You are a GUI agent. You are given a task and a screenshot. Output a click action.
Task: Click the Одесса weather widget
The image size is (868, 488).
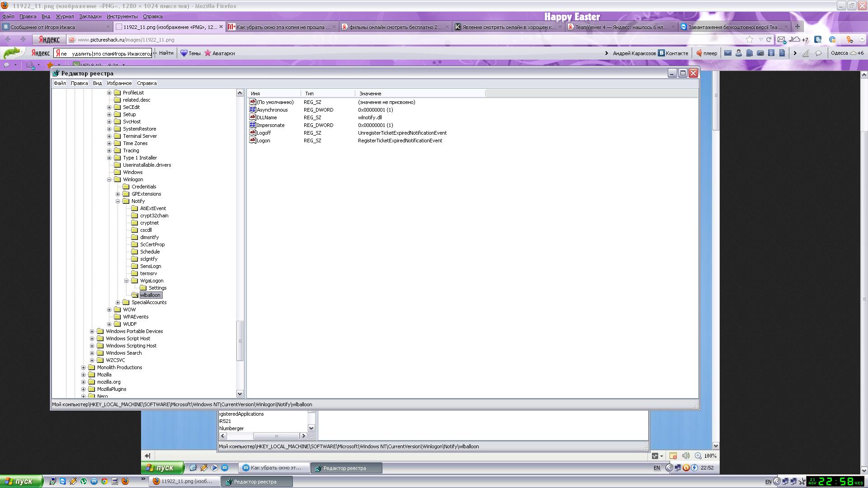(847, 53)
